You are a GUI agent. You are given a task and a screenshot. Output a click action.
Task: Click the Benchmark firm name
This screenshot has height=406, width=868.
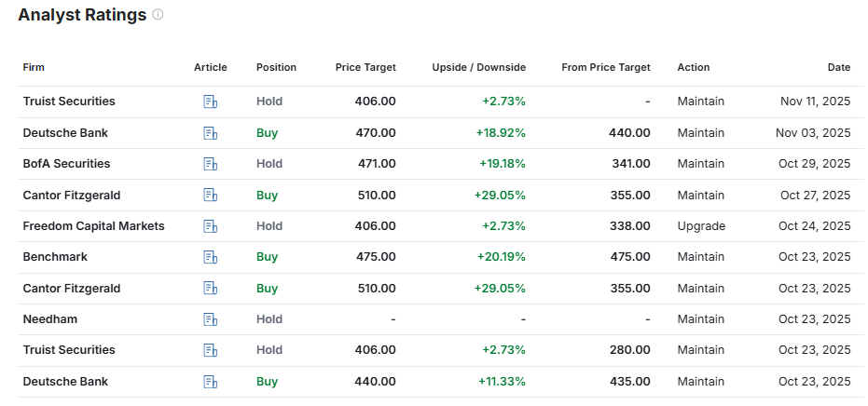pyautogui.click(x=55, y=257)
